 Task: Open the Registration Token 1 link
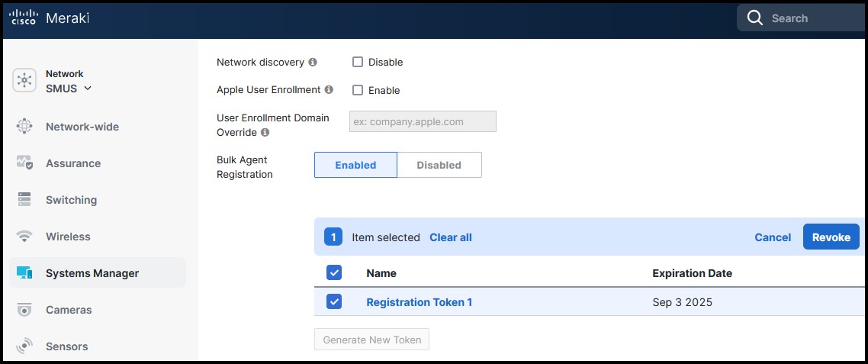click(x=419, y=302)
